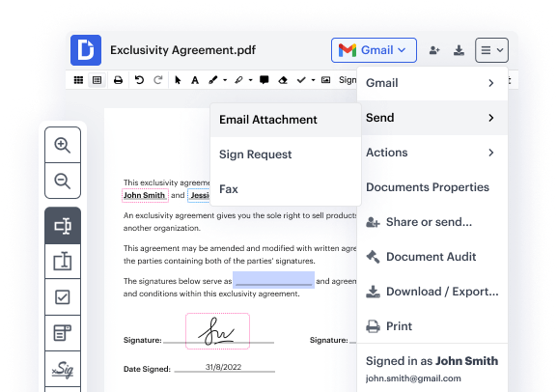Open the Actions submenu
557x392 pixels.
tap(432, 153)
